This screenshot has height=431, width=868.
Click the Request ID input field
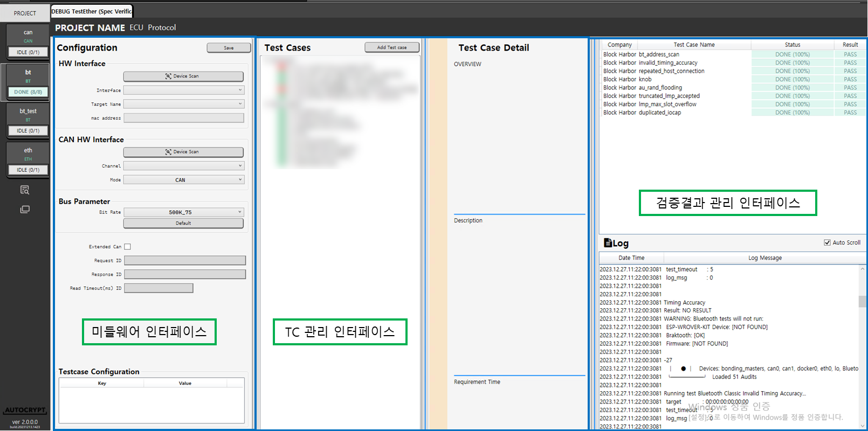[185, 261]
